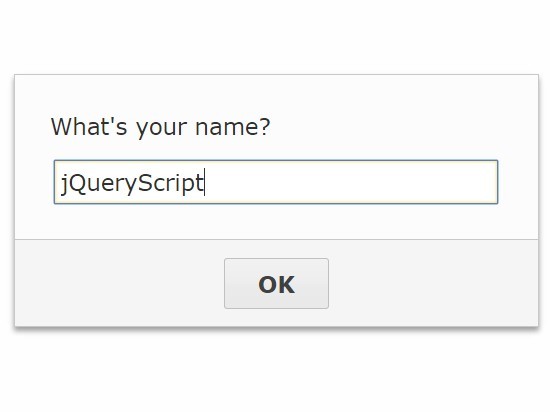Select the gray footer bar around the OK button
Image resolution: width=550 pixels, height=412 pixels.
276,283
